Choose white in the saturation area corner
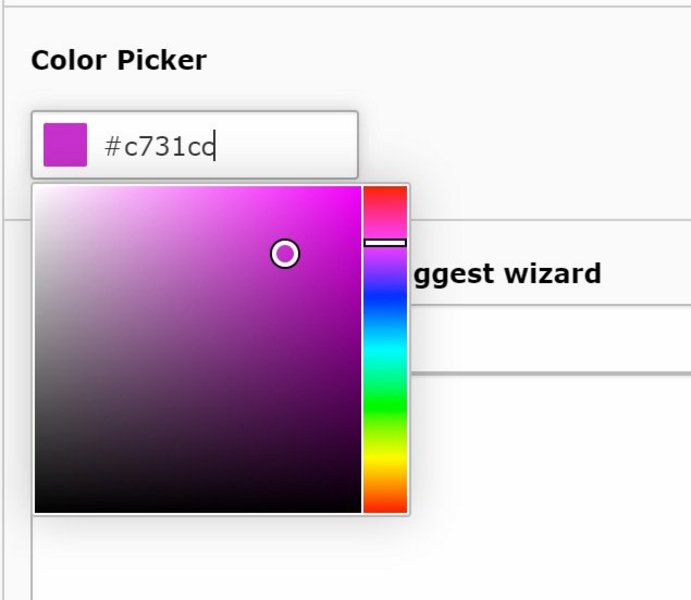Image resolution: width=691 pixels, height=600 pixels. (x=37, y=189)
